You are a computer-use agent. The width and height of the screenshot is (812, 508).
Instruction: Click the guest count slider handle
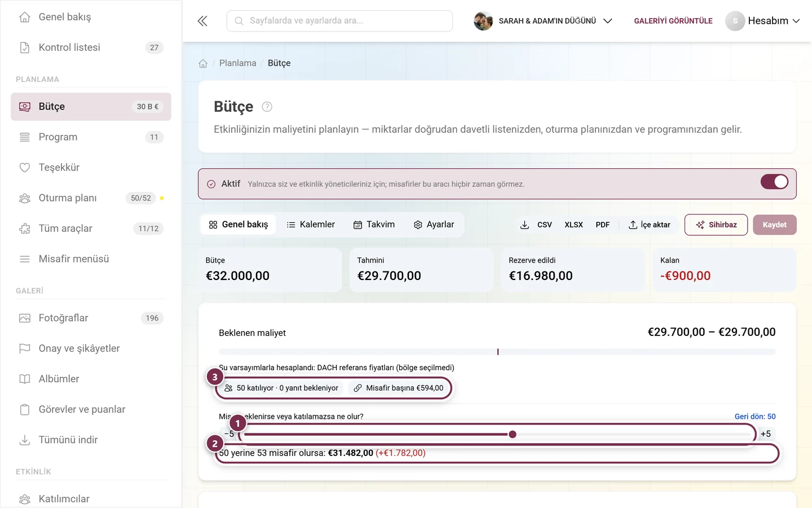coord(513,434)
